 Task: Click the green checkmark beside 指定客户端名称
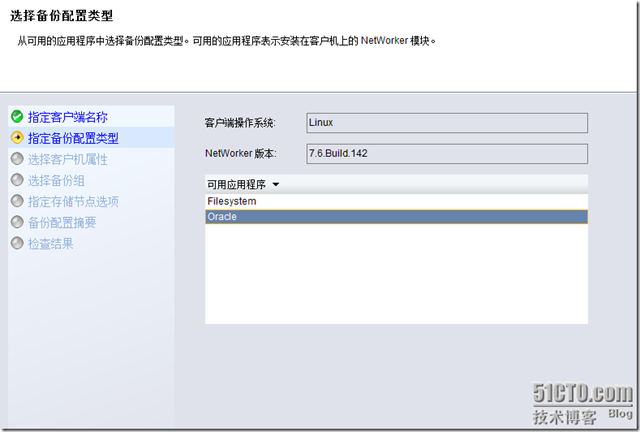point(17,116)
